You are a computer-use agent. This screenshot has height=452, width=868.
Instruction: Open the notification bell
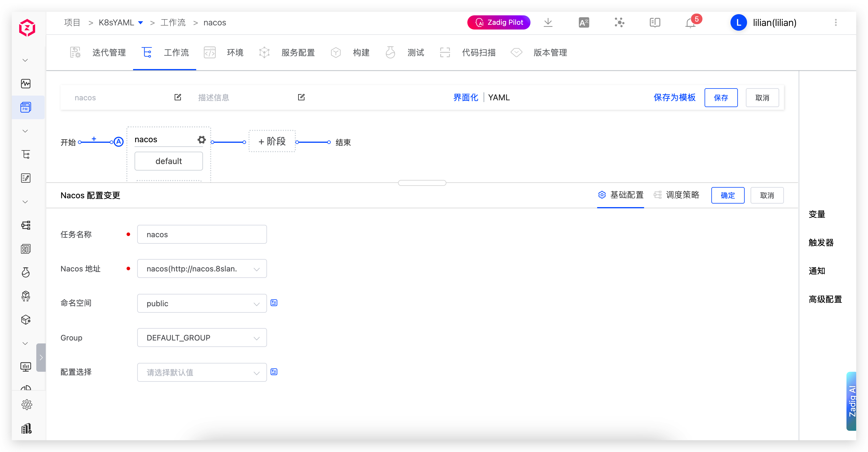coord(690,23)
